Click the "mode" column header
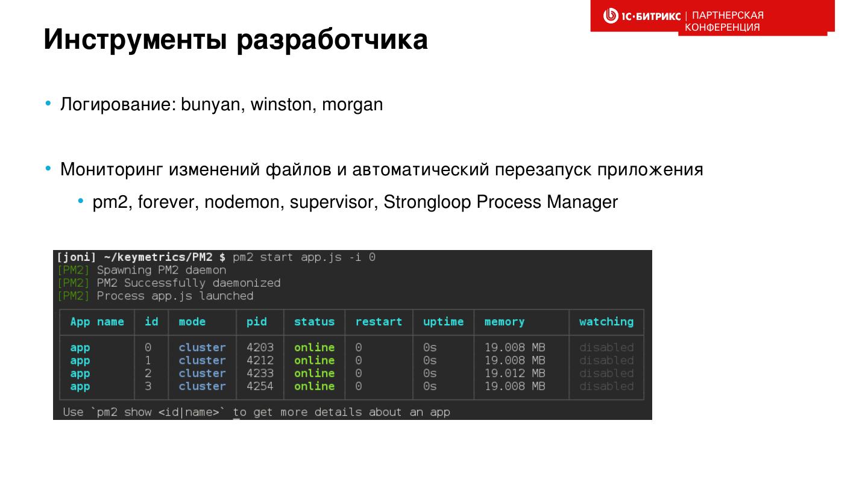The image size is (868, 488). (x=192, y=322)
